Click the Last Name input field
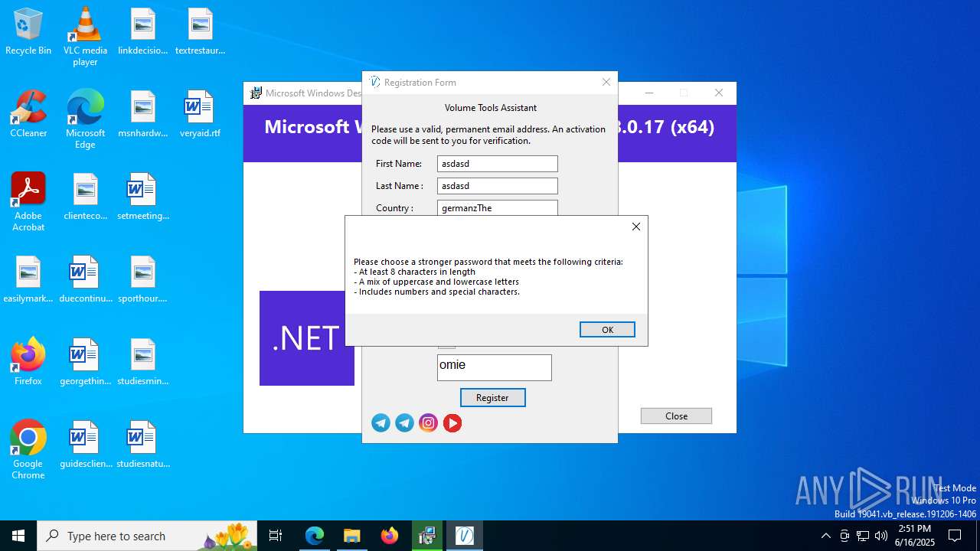 pos(498,186)
